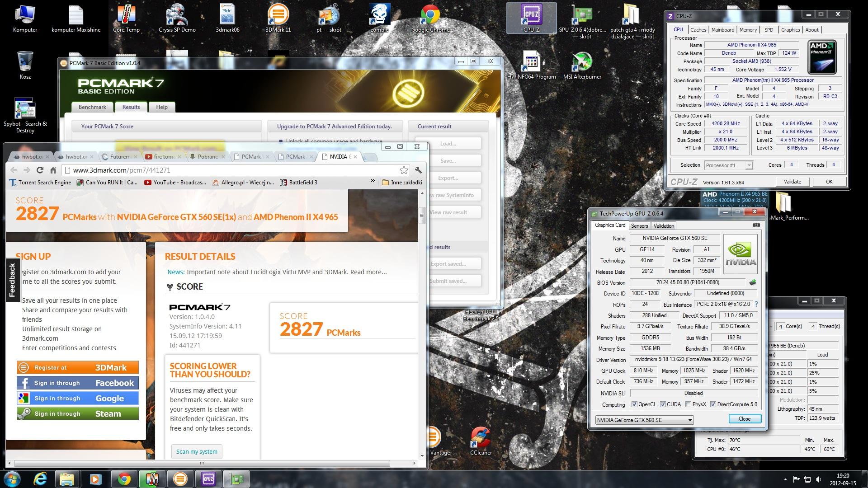Click Chrome horizontal scrollbar thumb
Image resolution: width=868 pixels, height=488 pixels.
point(202,463)
